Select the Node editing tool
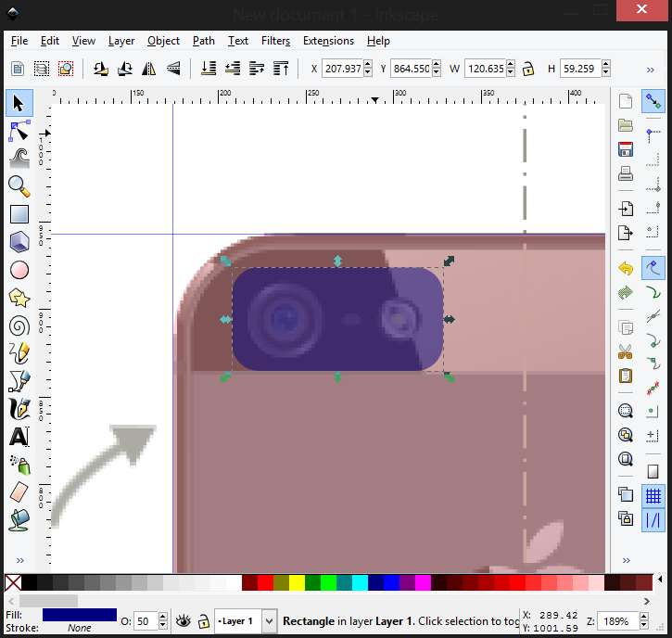Image resolution: width=672 pixels, height=638 pixels. tap(19, 131)
